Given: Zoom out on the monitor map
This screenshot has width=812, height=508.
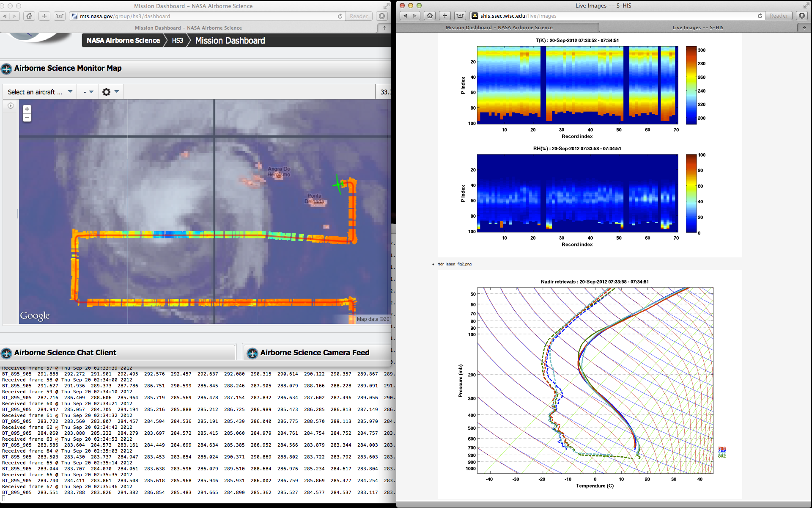Looking at the screenshot, I should tap(27, 118).
